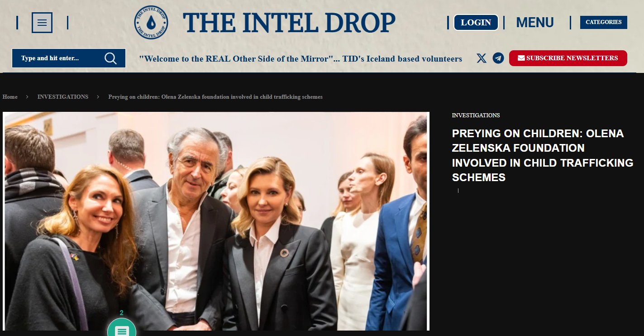The image size is (644, 336).
Task: Click THE INTEL DROP site title
Action: pyautogui.click(x=289, y=23)
